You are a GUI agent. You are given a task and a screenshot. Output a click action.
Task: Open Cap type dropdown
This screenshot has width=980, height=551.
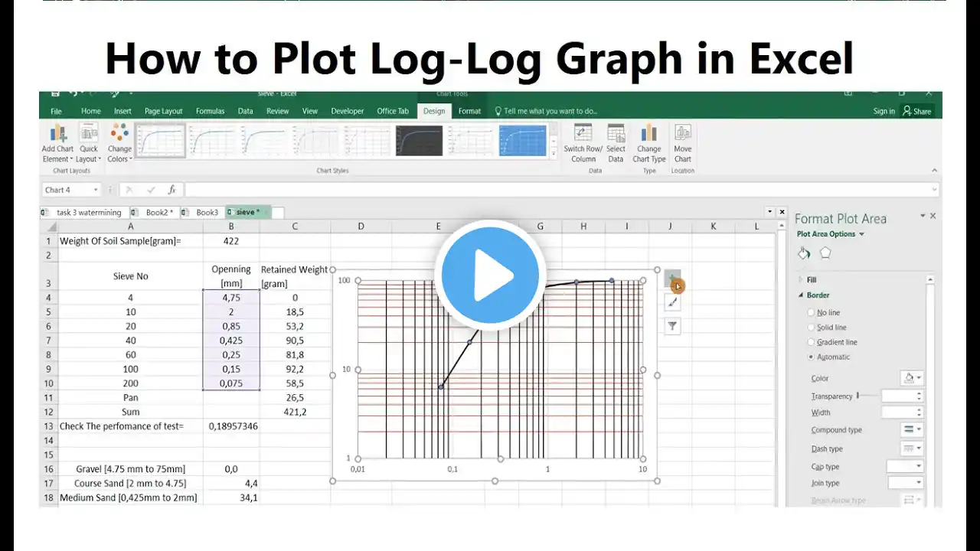click(x=906, y=466)
